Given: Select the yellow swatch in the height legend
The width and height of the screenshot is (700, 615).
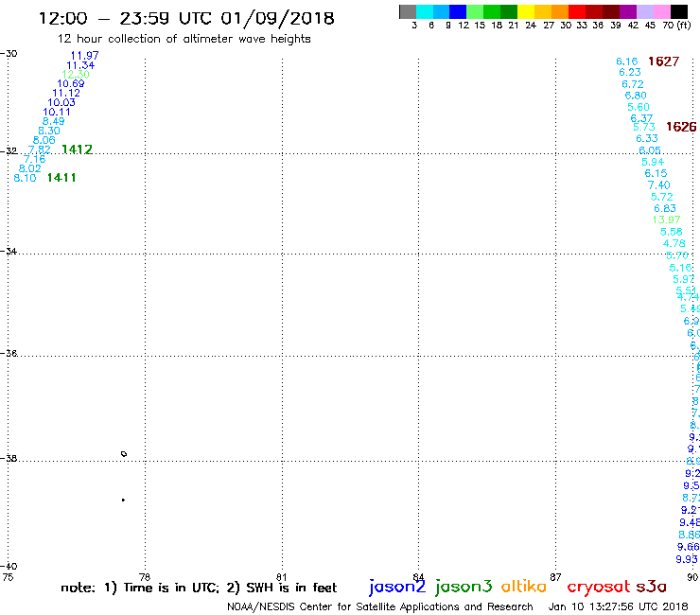Looking at the screenshot, I should click(x=526, y=12).
